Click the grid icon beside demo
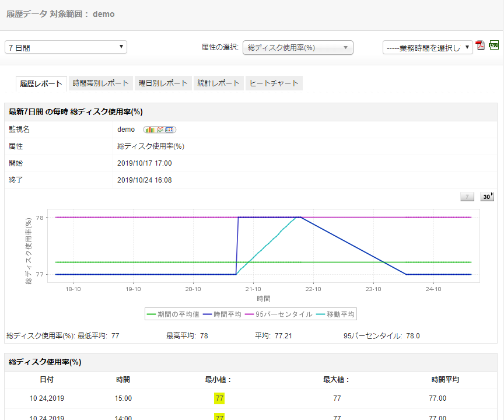504x420 pixels. [170, 129]
